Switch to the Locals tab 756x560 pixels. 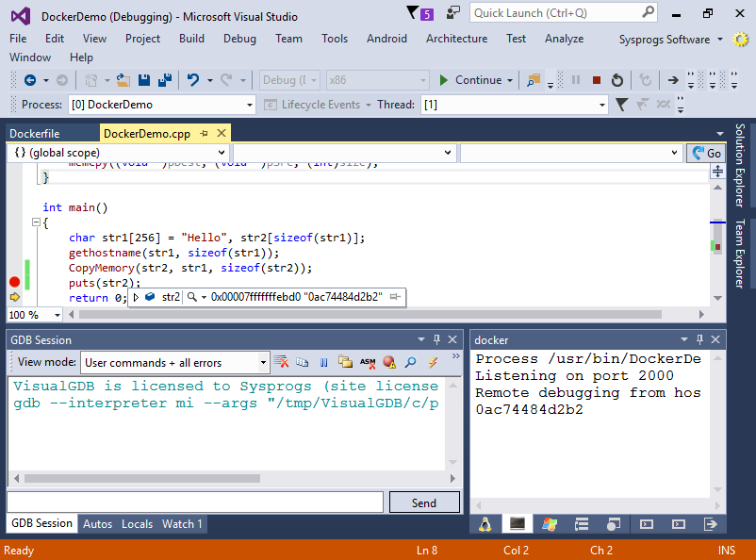[x=137, y=524]
